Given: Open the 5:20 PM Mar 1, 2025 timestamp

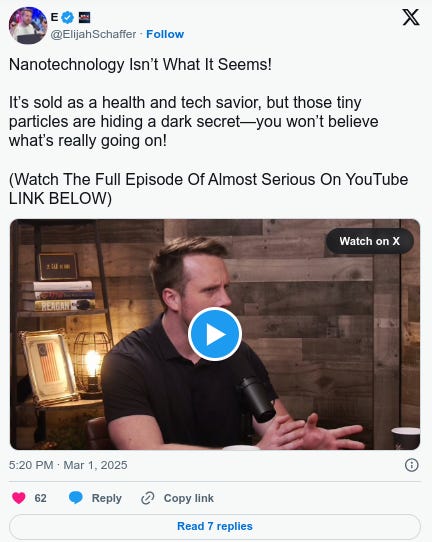Looking at the screenshot, I should [x=68, y=465].
